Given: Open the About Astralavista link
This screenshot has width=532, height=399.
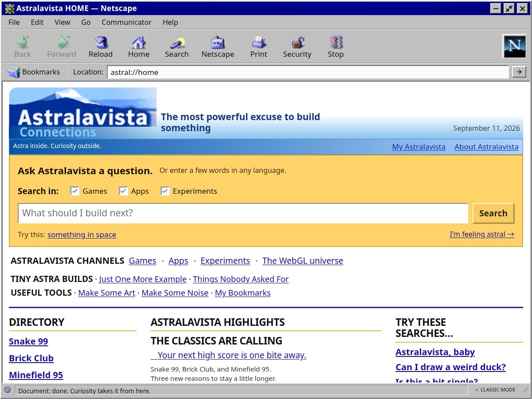Looking at the screenshot, I should point(486,147).
